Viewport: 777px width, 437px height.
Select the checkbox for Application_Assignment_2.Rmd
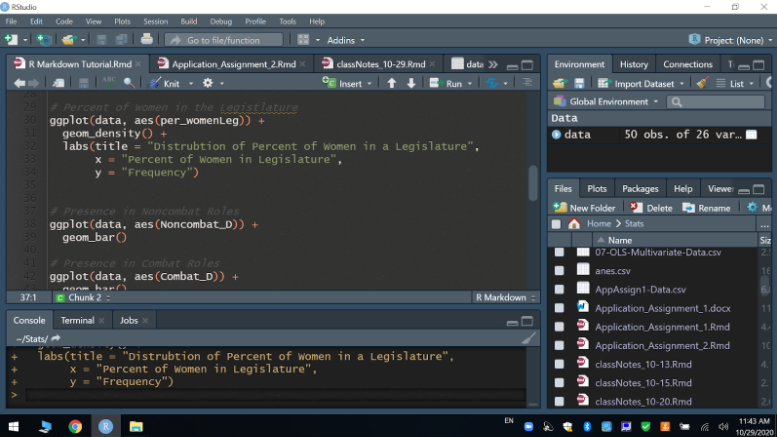point(559,345)
